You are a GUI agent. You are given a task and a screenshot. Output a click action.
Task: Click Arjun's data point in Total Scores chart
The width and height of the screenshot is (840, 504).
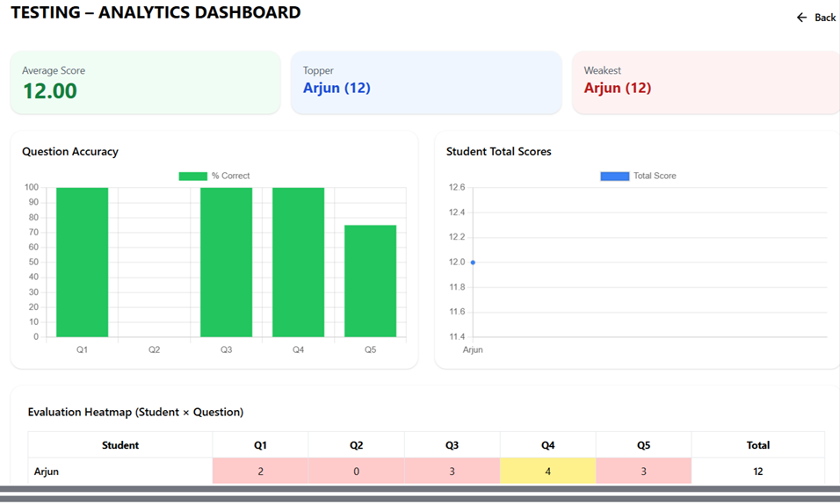(473, 263)
